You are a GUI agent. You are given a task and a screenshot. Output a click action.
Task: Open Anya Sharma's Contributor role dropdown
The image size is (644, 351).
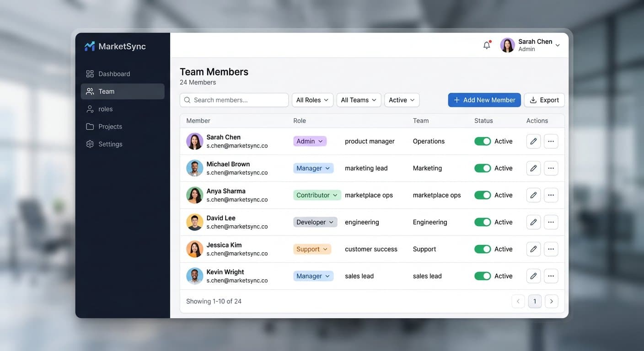(317, 195)
